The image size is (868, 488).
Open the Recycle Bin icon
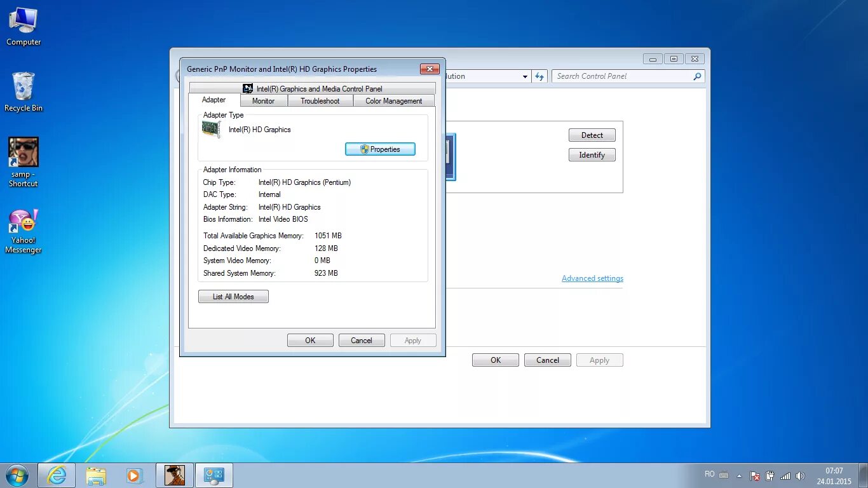[24, 92]
